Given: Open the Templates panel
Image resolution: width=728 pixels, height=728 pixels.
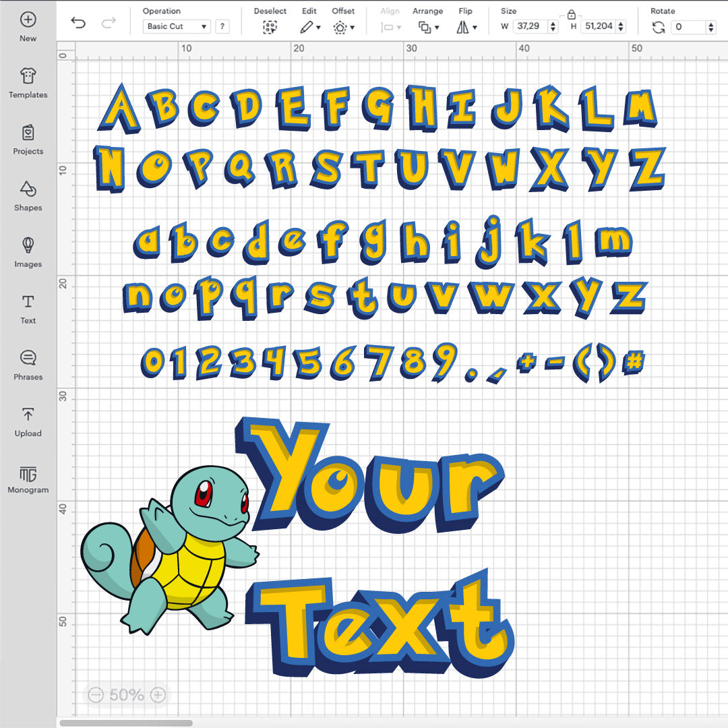Looking at the screenshot, I should click(28, 81).
